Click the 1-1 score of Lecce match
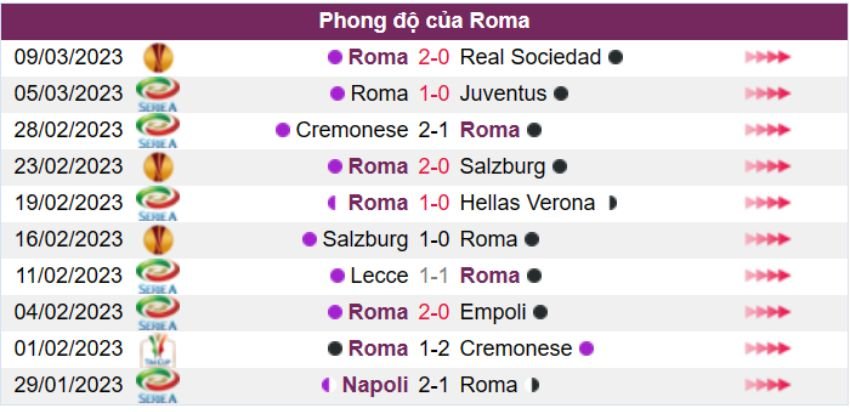This screenshot has width=850, height=412. 434,276
